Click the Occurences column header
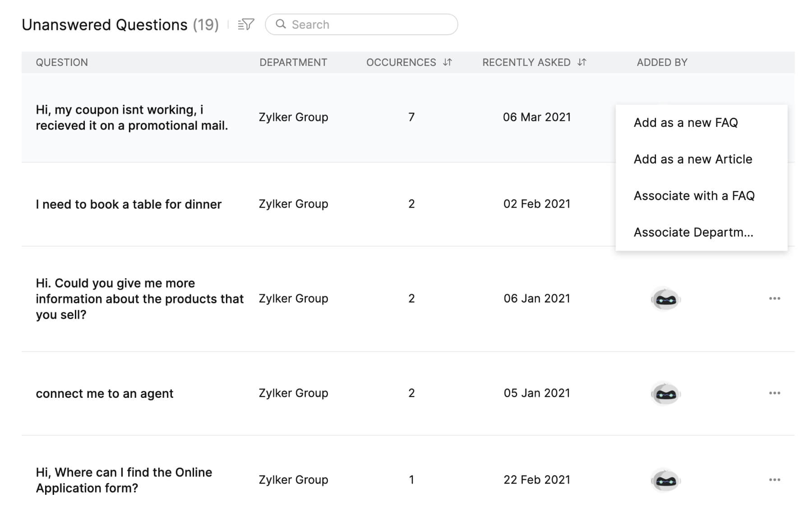The height and width of the screenshot is (512, 812). point(401,62)
